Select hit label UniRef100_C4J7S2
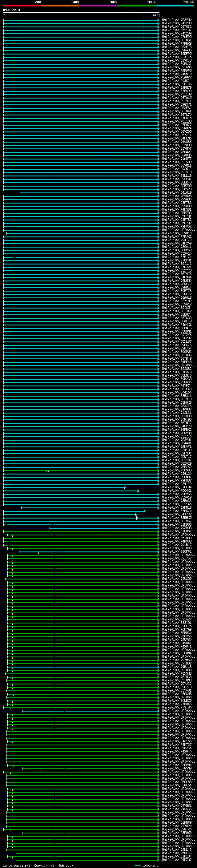 coord(176,514)
